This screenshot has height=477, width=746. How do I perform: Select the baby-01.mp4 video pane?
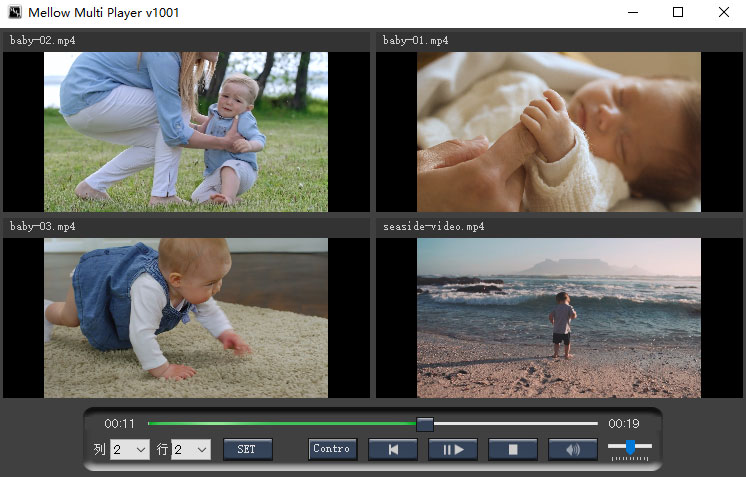pos(559,131)
